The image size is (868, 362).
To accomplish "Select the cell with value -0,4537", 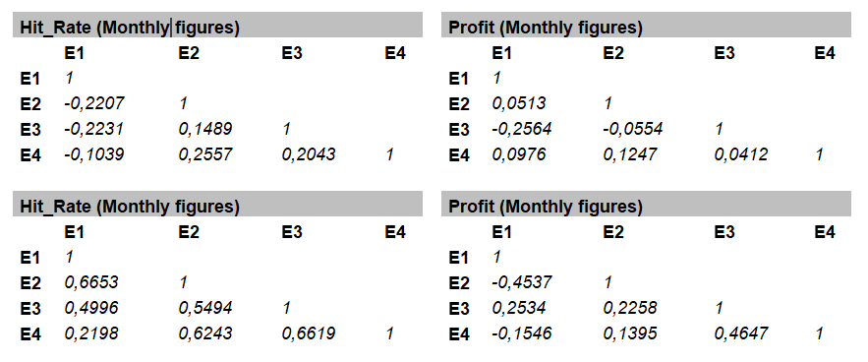I will pyautogui.click(x=522, y=282).
